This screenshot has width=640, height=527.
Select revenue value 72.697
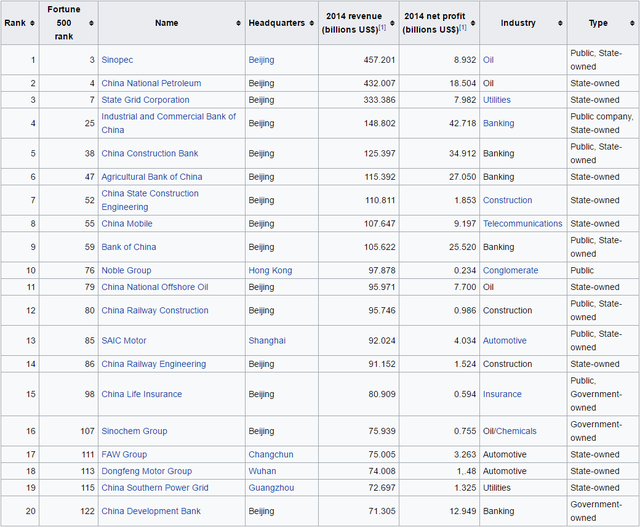(x=382, y=488)
